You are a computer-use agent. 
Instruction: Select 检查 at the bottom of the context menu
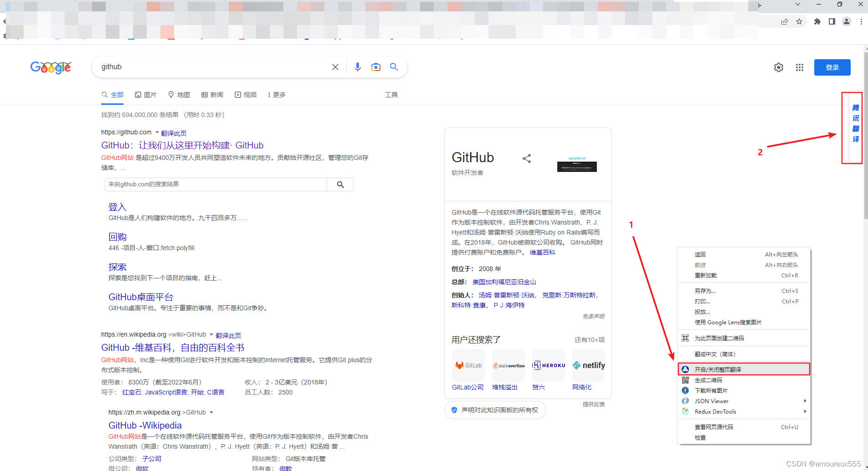(x=700, y=437)
